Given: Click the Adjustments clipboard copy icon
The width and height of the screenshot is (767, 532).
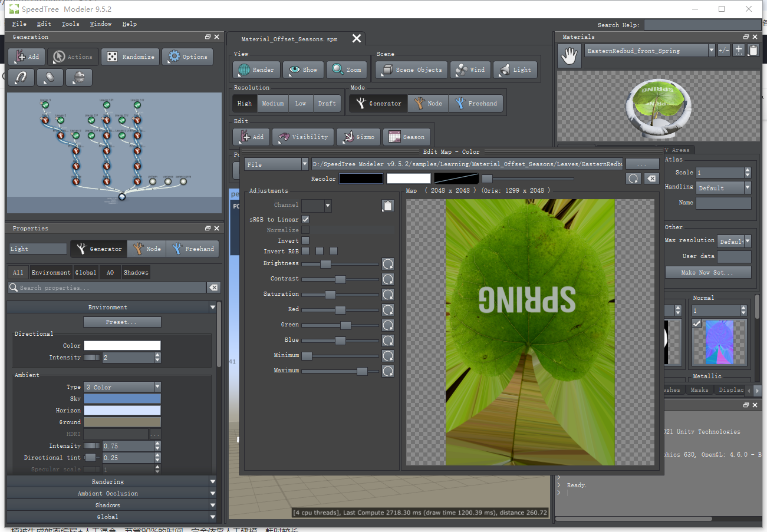Looking at the screenshot, I should (x=387, y=206).
